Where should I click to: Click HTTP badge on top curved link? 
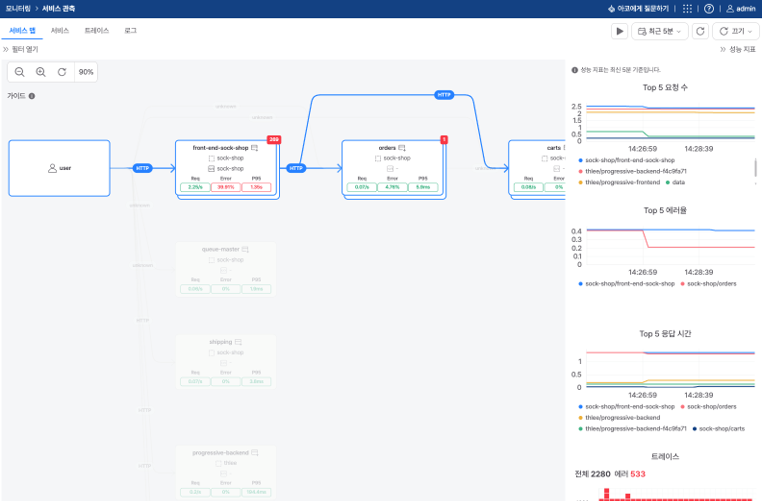[x=444, y=95]
